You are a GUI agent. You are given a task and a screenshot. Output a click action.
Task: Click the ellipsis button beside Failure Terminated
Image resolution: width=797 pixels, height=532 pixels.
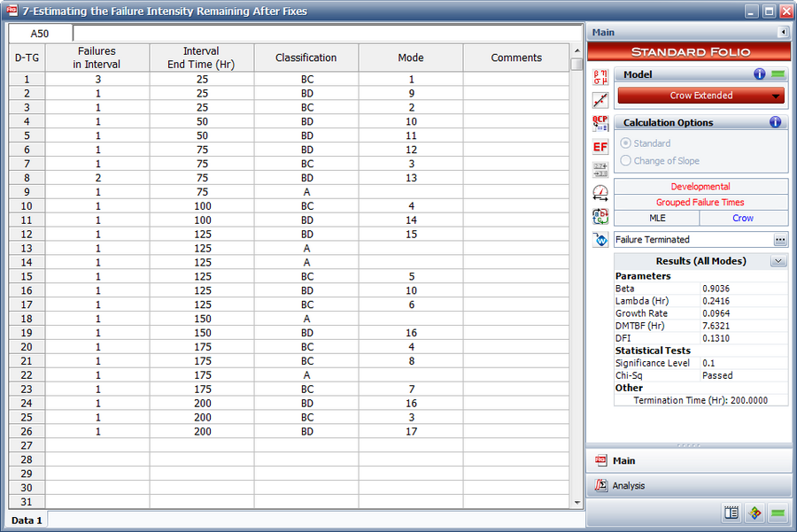(779, 240)
